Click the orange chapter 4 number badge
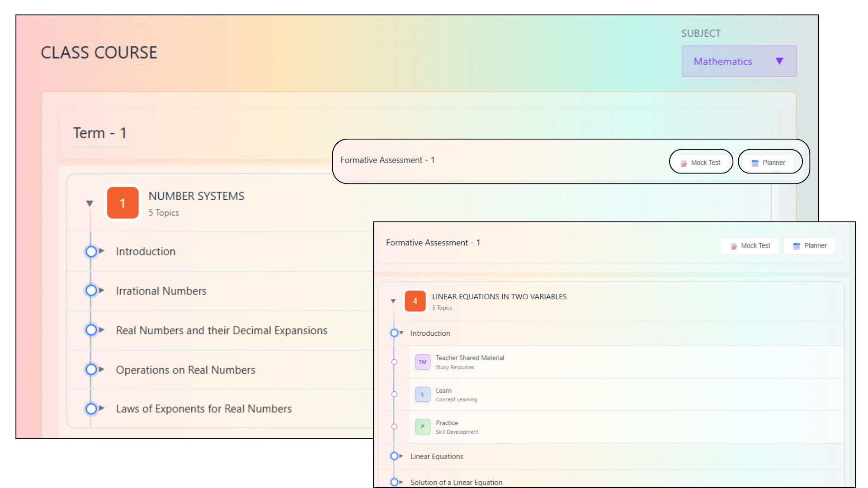 coord(415,301)
